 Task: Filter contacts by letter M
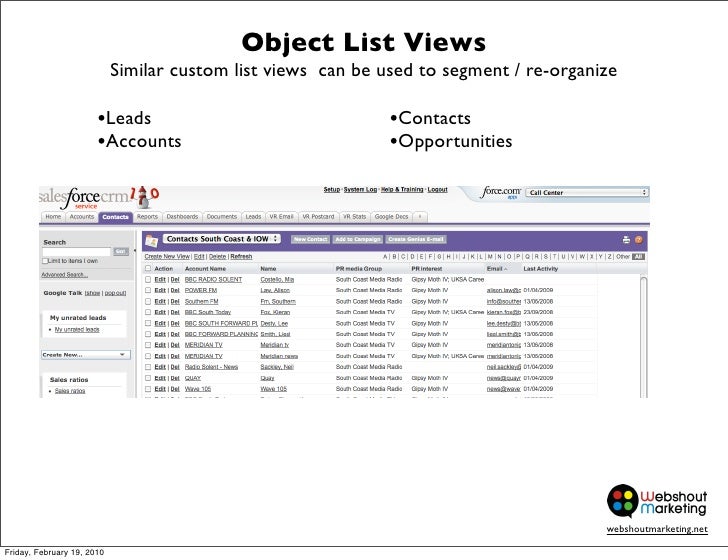coord(490,256)
